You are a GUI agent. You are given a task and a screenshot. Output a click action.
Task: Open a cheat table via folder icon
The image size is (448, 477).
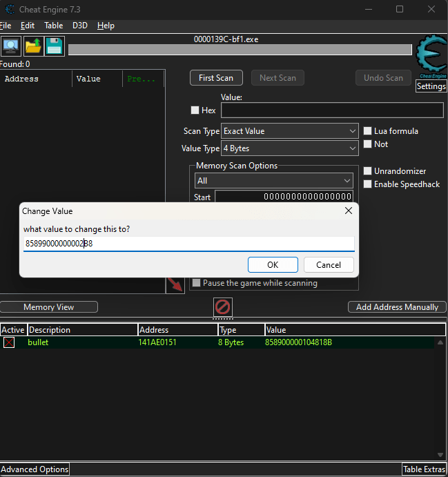pyautogui.click(x=33, y=46)
